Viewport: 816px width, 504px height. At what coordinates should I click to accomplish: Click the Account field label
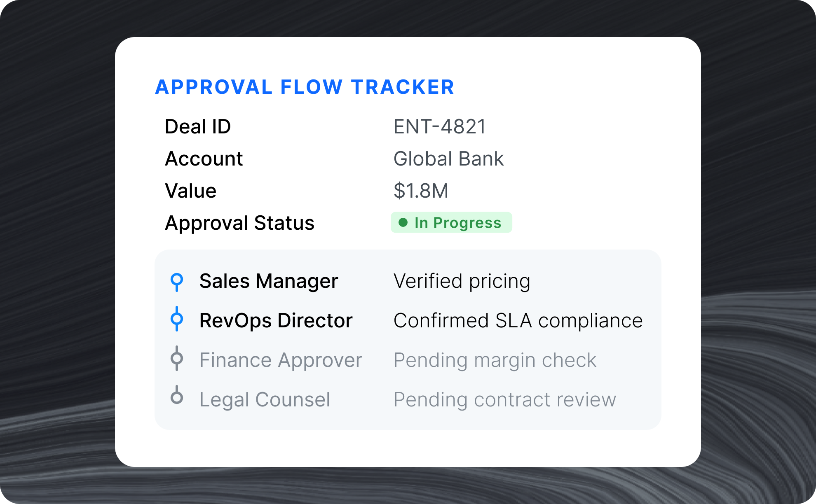click(x=204, y=159)
